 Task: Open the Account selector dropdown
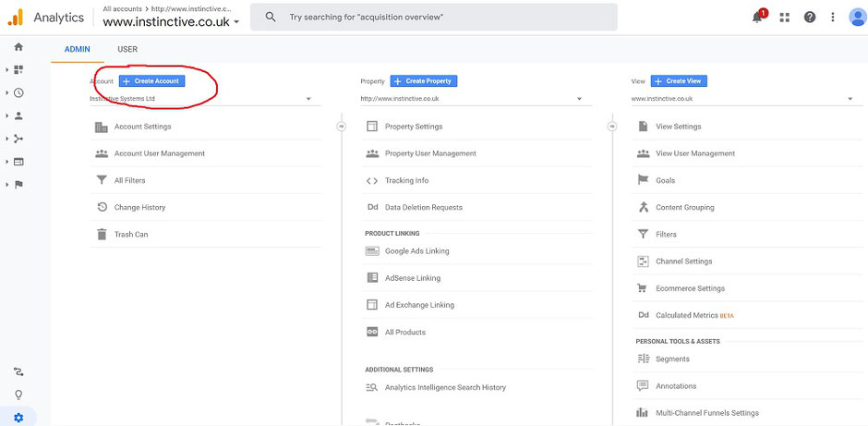pos(205,99)
